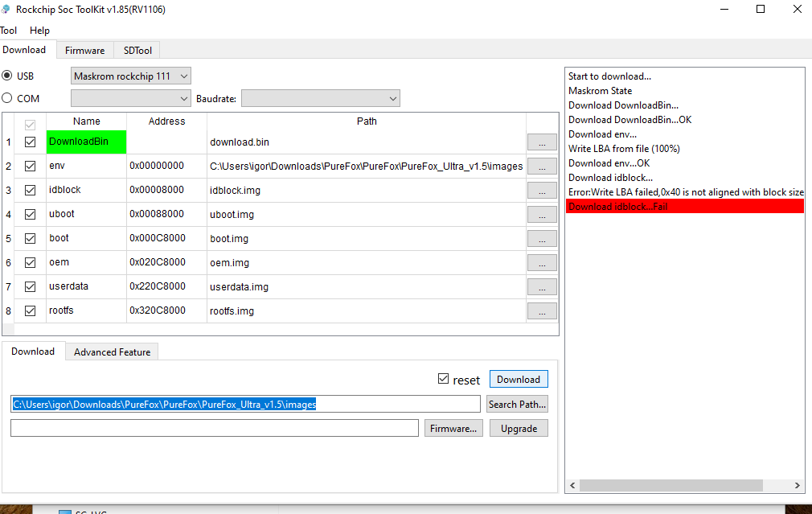Click the browse button for the DownloadBin row

(x=542, y=142)
